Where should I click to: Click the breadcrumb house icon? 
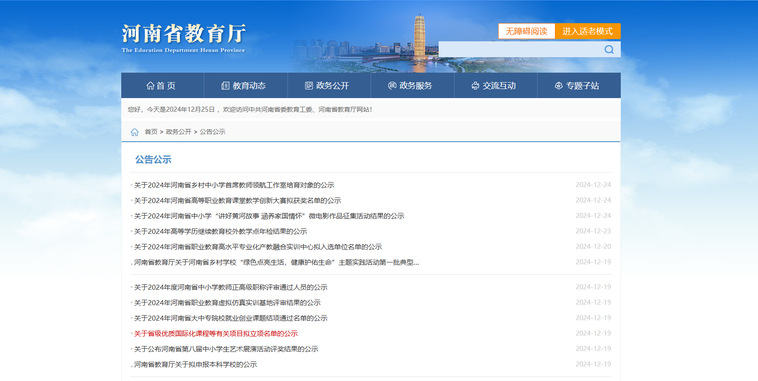point(134,132)
